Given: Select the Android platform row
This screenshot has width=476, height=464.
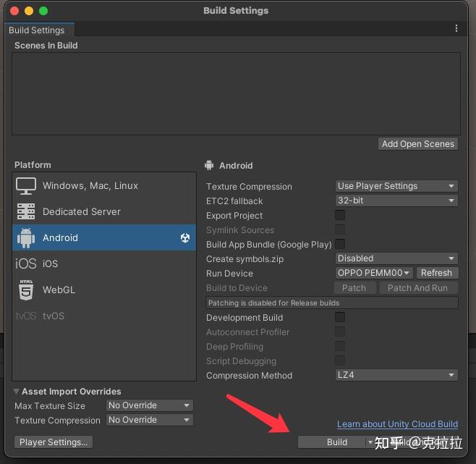Looking at the screenshot, I should (104, 237).
